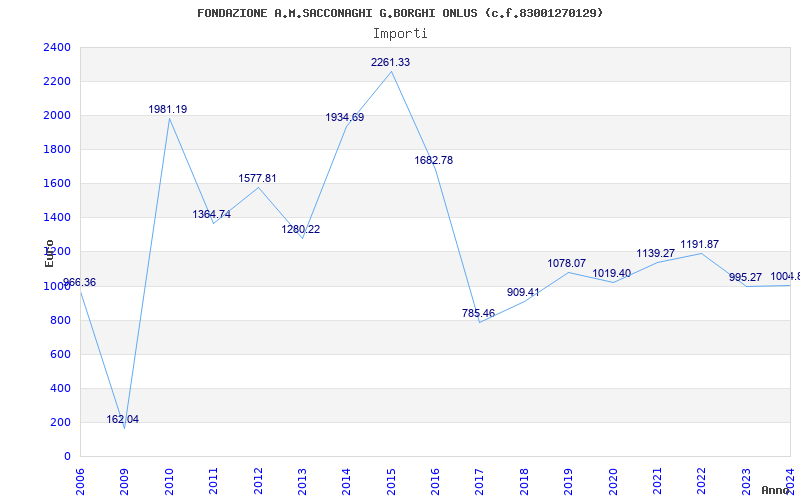Click the 1682.78 data label
800x500 pixels.
434,160
